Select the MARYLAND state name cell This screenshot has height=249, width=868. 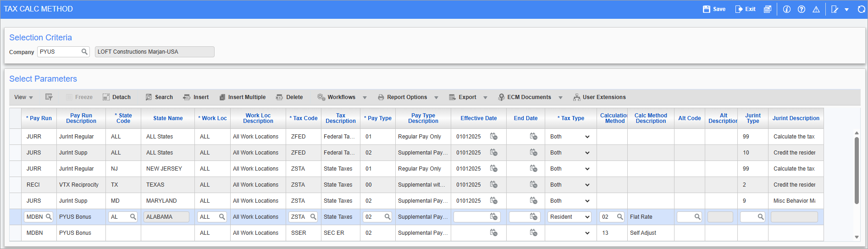(168, 201)
